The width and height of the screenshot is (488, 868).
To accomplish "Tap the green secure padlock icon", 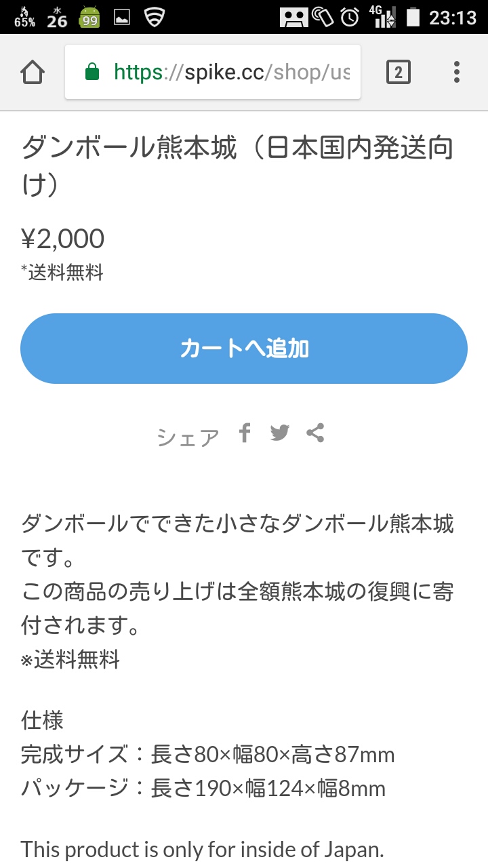I will (92, 72).
